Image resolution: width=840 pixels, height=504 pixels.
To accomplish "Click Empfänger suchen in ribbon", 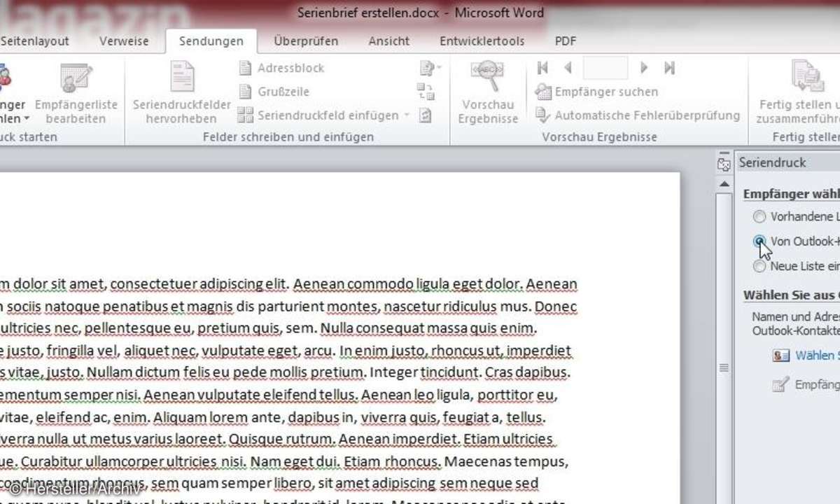I will (x=597, y=92).
